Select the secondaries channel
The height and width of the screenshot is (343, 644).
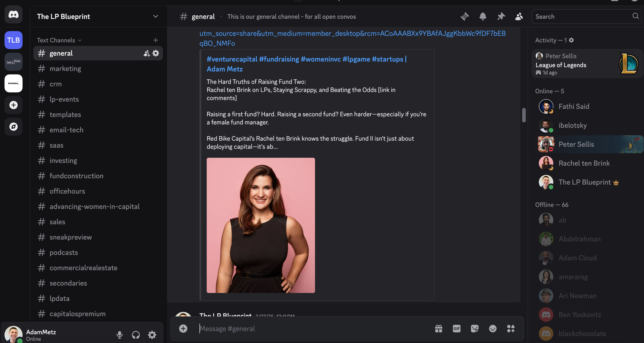pyautogui.click(x=98, y=283)
